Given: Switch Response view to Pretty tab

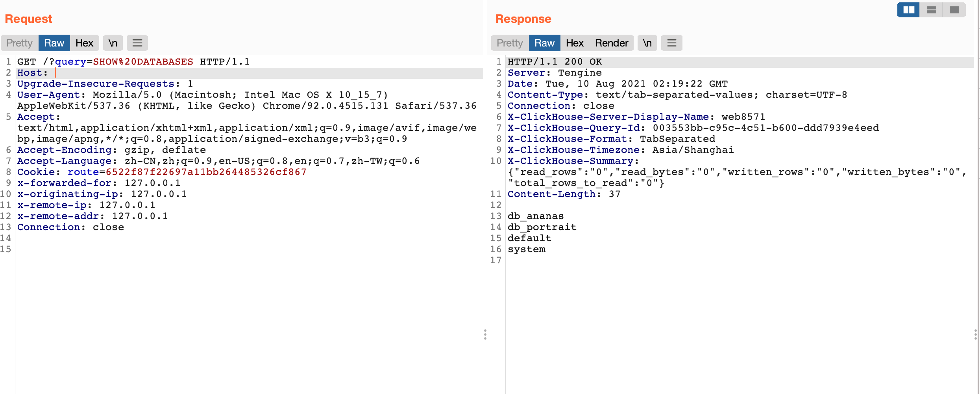Looking at the screenshot, I should coord(510,43).
